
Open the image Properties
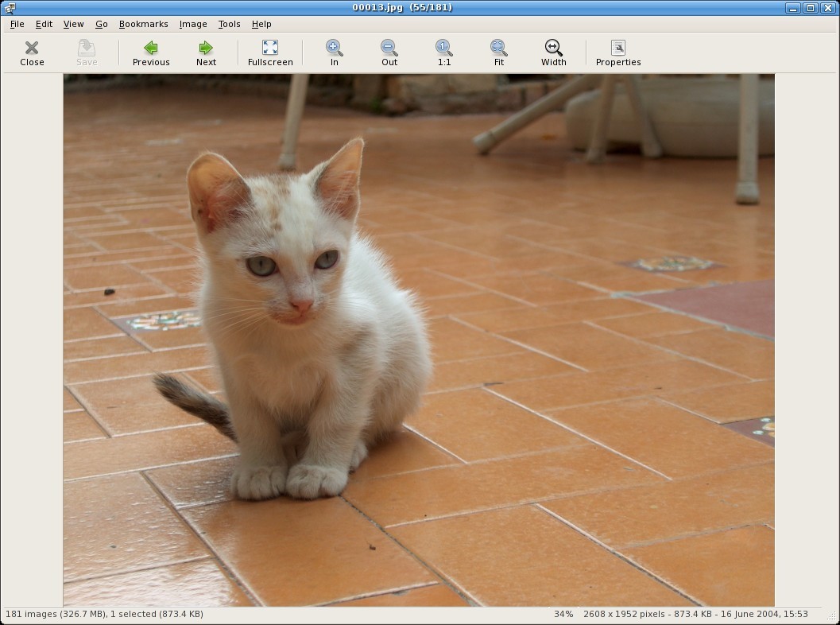618,52
